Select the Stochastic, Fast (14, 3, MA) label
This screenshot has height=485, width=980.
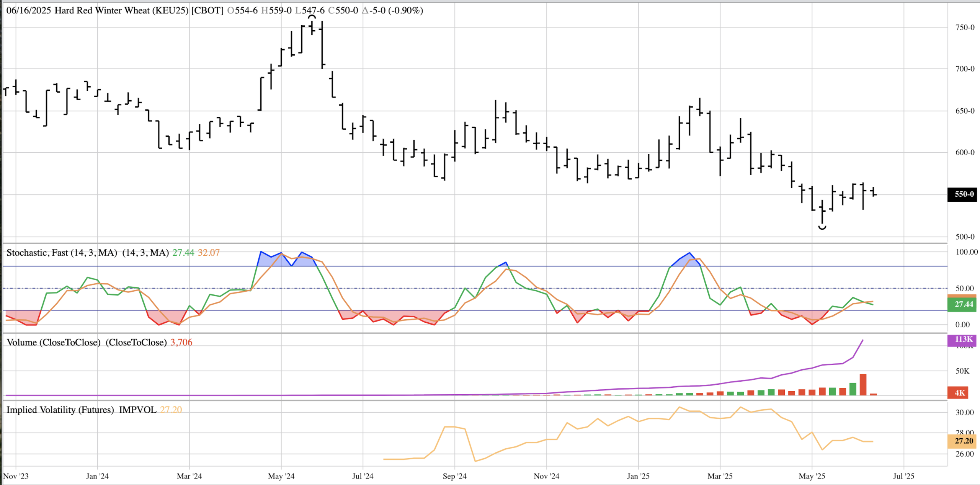coord(62,253)
